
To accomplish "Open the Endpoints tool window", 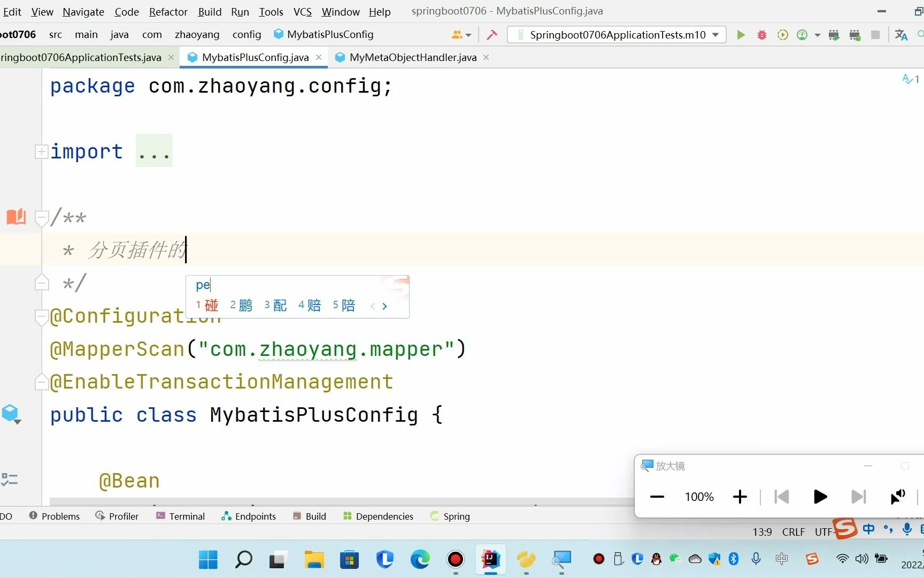I will click(x=249, y=516).
